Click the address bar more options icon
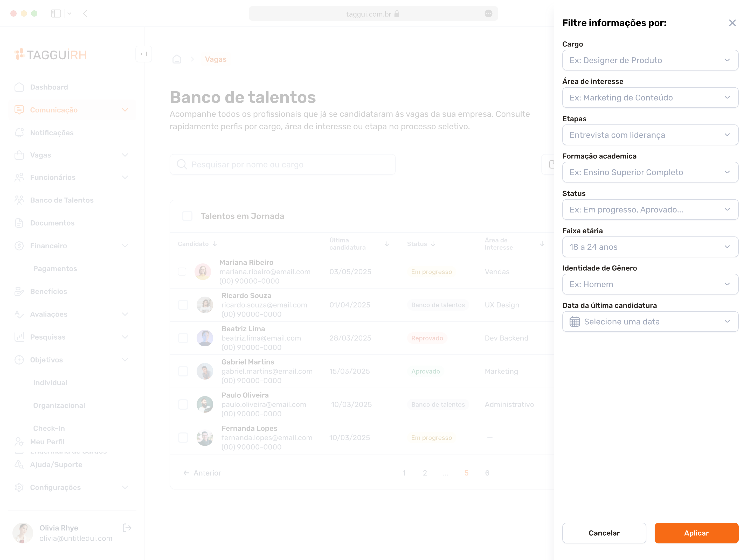This screenshot has width=747, height=560. pos(488,13)
